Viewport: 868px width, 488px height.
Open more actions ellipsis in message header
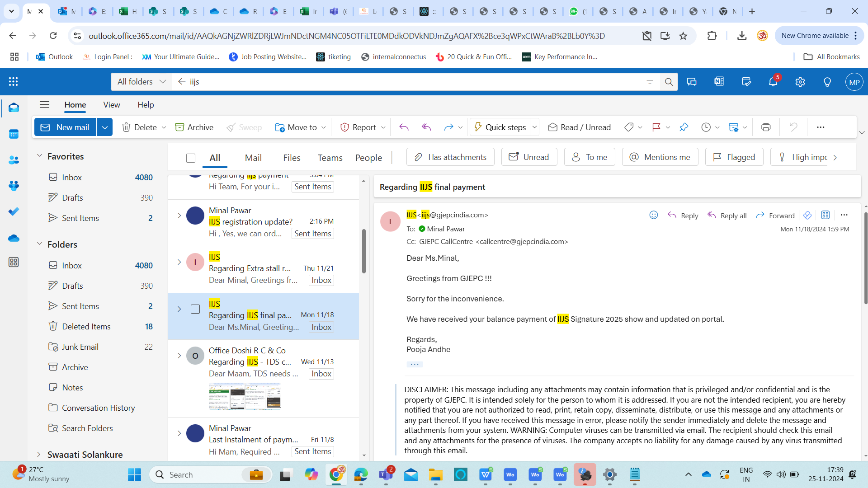point(844,215)
